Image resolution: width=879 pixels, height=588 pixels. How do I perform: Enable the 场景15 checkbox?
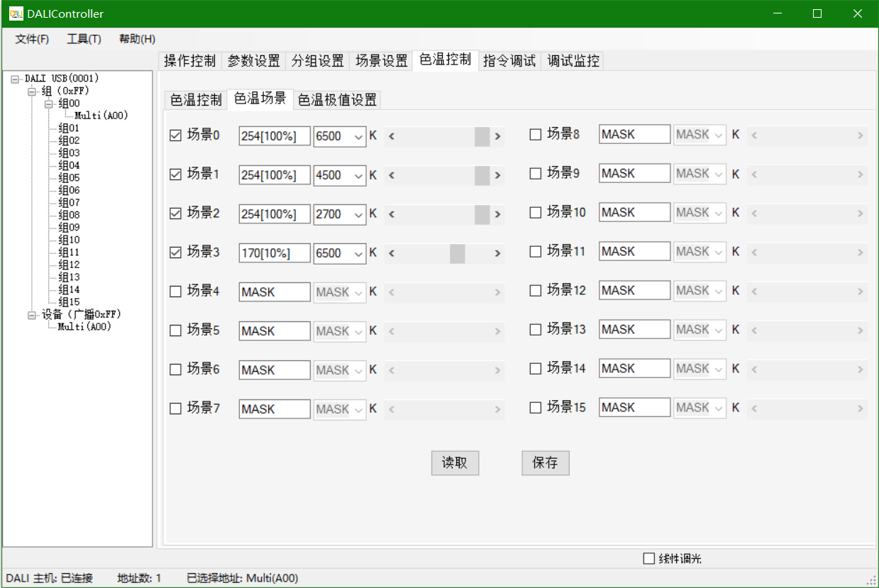click(536, 408)
